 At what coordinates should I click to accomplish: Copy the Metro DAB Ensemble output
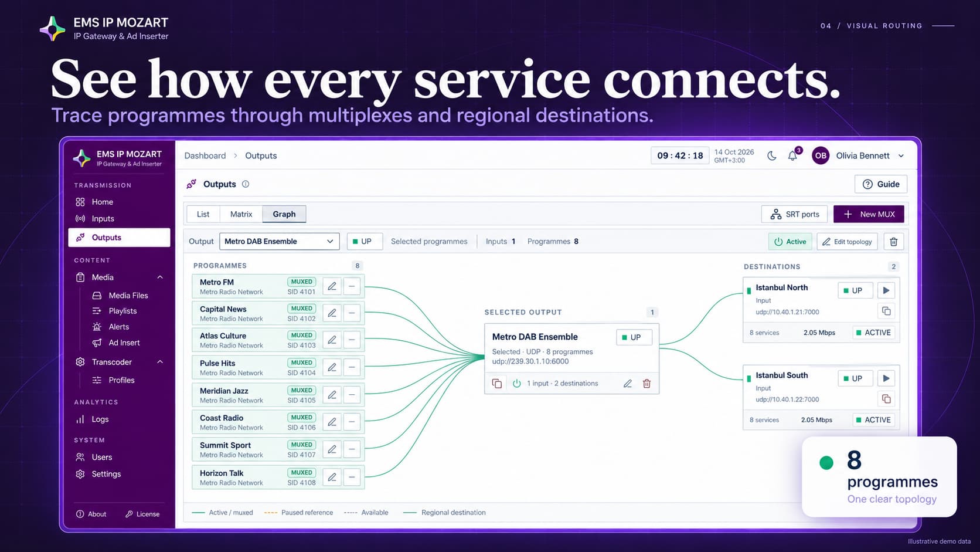click(x=496, y=384)
